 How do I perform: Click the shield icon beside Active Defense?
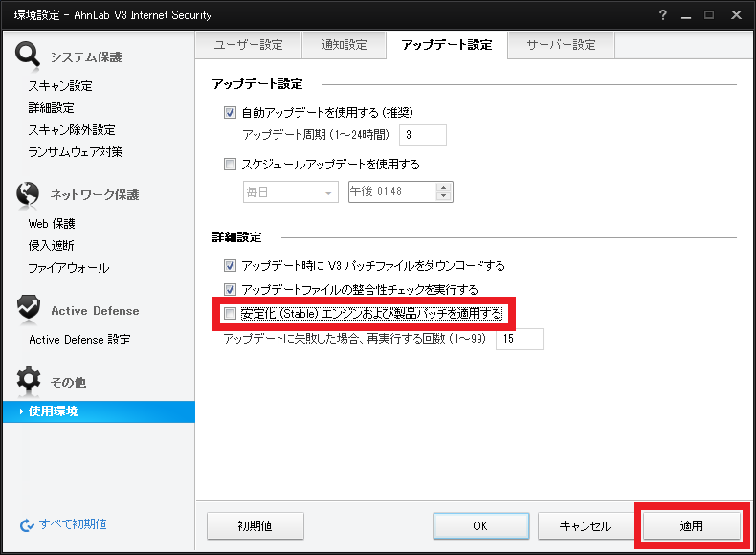29,308
